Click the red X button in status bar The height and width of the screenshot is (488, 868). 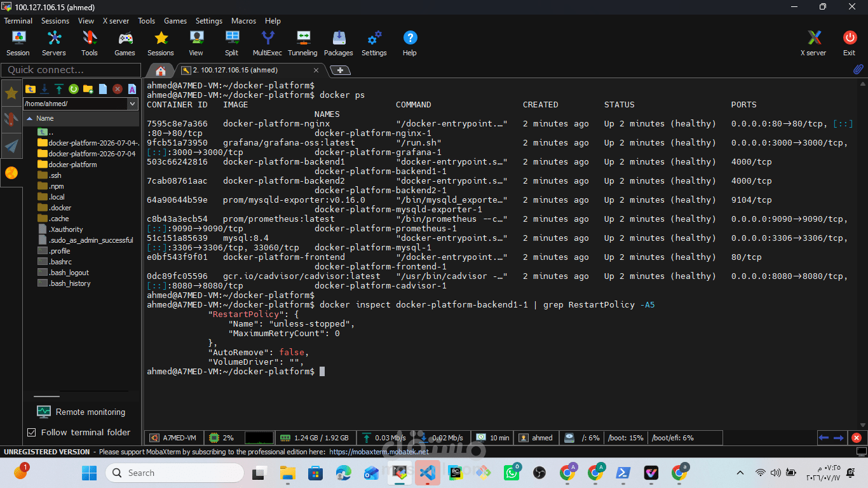(x=857, y=438)
